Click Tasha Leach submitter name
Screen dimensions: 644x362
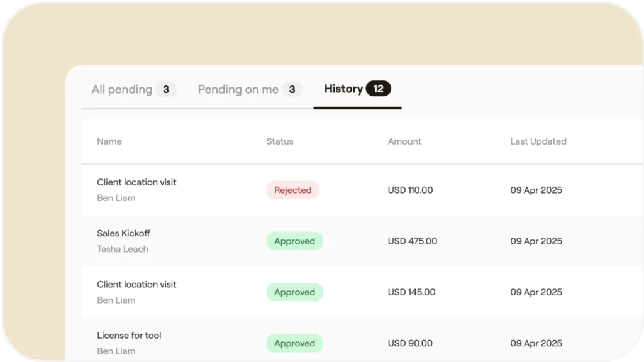123,249
